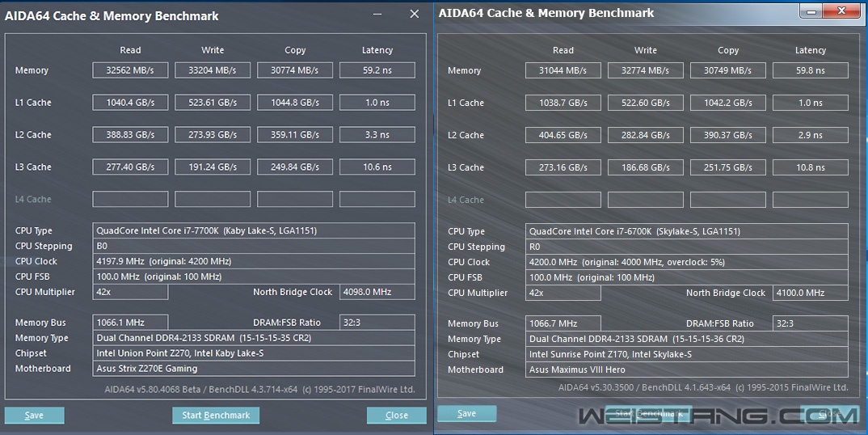Click Chipset field showing Intel Union Point Z270
The width and height of the screenshot is (868, 435).
coord(254,353)
